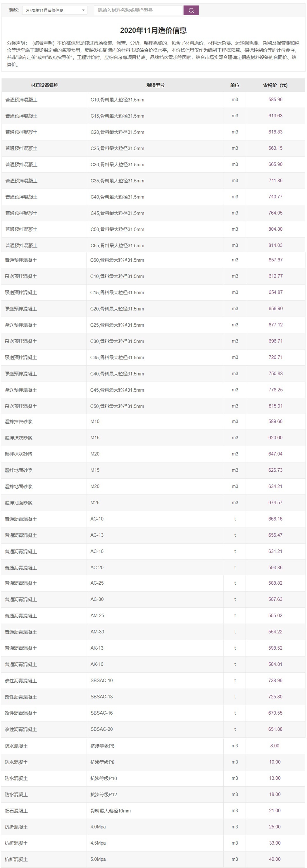
Task: Click the 湿拌地面砂浆 M25 price 674.57
Action: [x=275, y=503]
